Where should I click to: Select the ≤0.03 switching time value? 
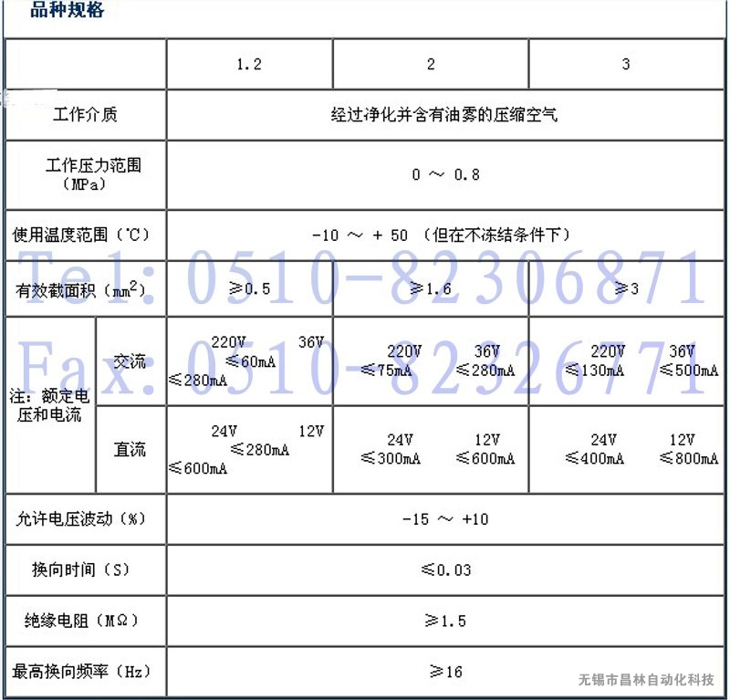(x=445, y=569)
